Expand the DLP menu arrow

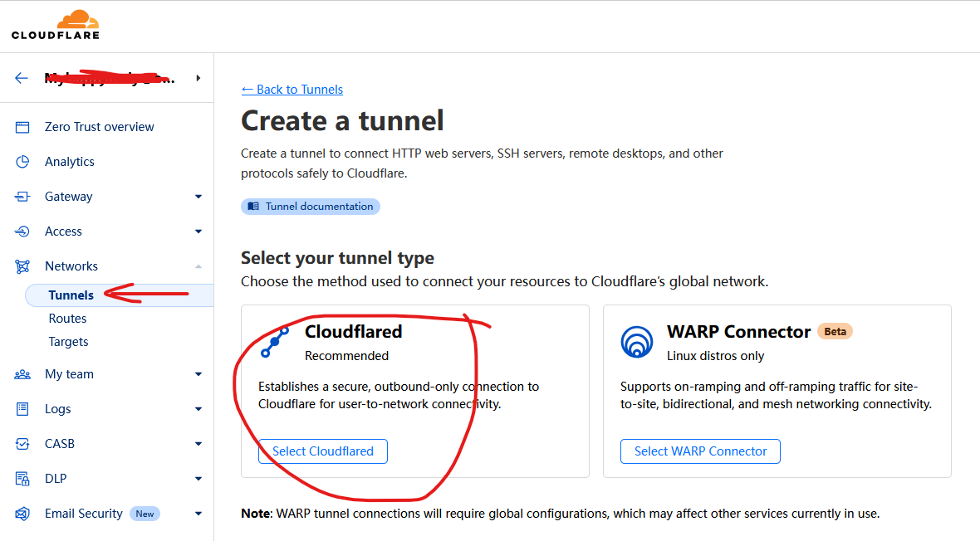coord(198,479)
